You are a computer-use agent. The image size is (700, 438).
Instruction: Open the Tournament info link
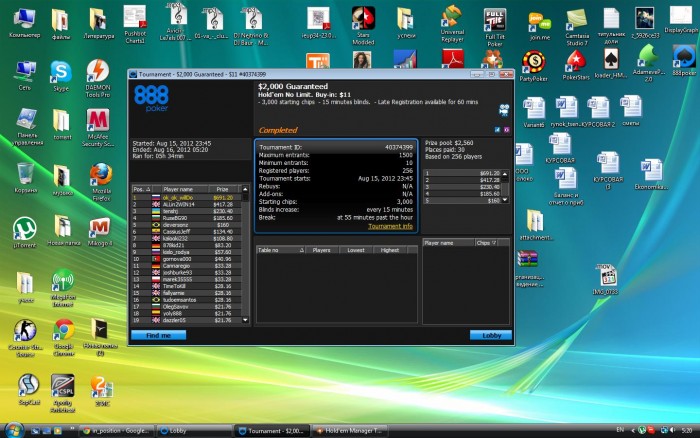tap(391, 226)
